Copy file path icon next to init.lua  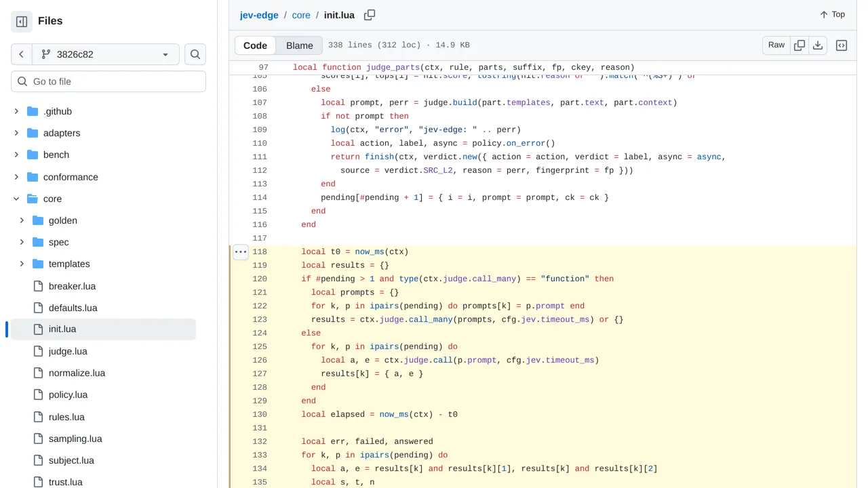click(x=370, y=15)
